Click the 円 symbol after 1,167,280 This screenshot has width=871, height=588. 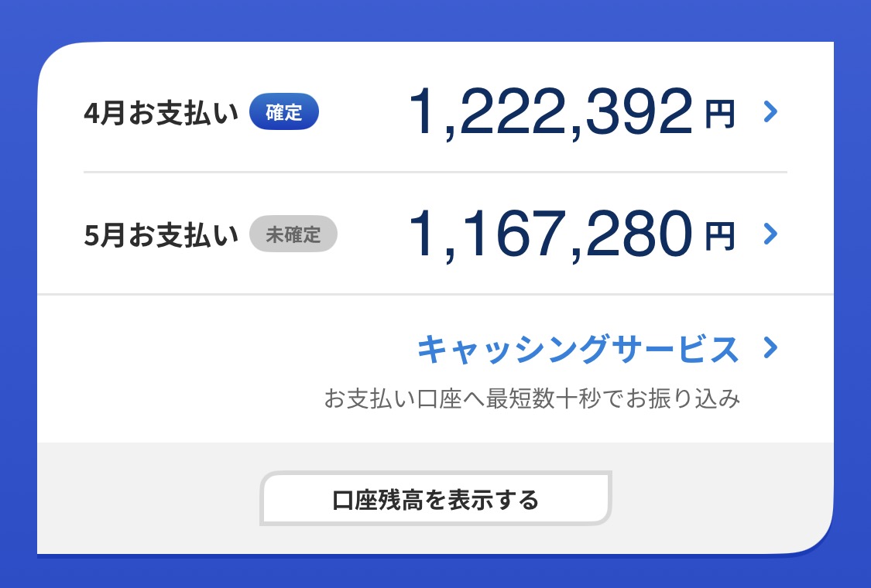pyautogui.click(x=719, y=235)
